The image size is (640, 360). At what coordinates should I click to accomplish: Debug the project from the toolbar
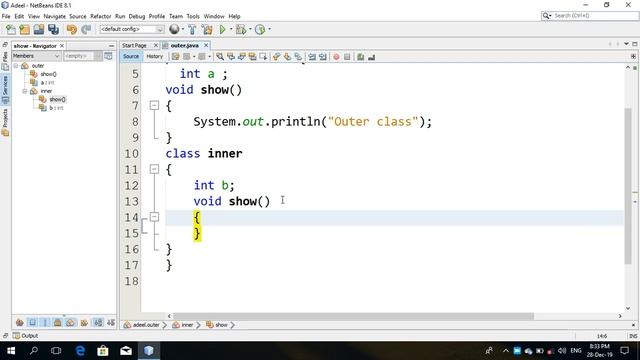pos(241,29)
